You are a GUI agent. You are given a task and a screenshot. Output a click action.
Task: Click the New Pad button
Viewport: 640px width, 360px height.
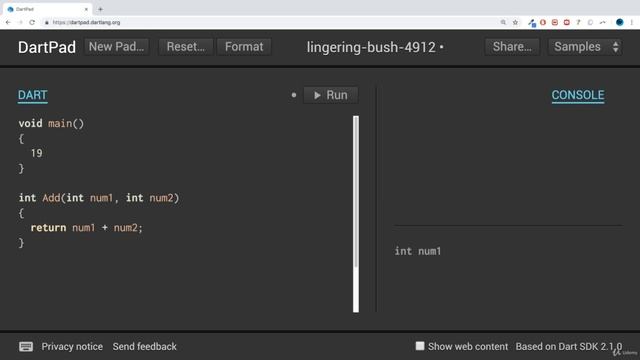(116, 47)
